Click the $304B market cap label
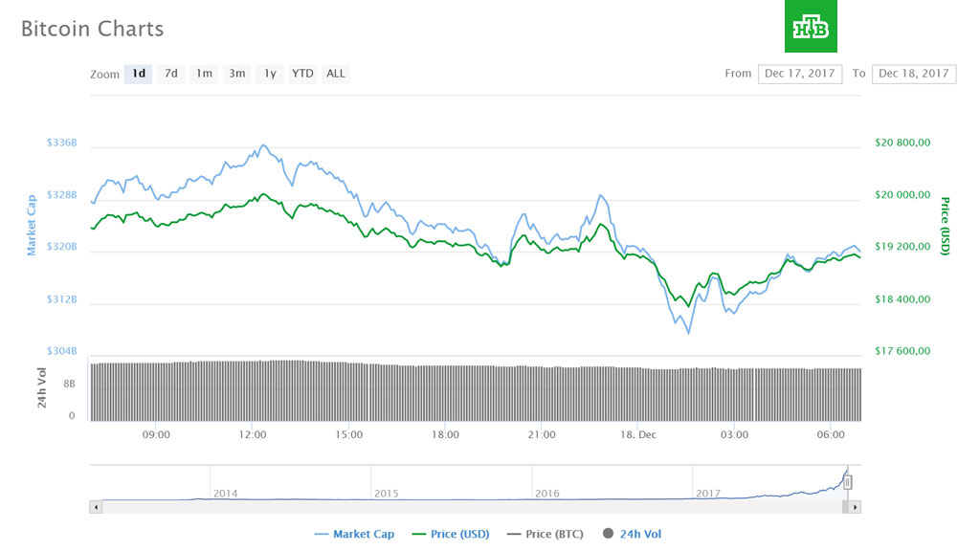Screen dimensions: 980x551 click(x=62, y=351)
